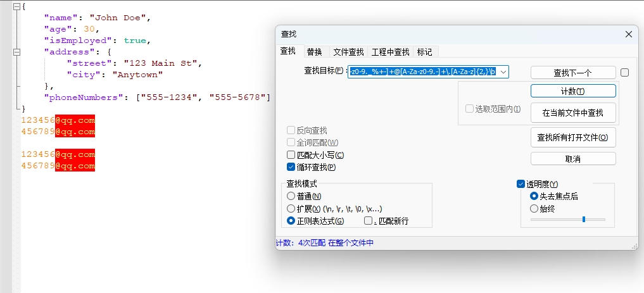644x293 pixels.
Task: Enable the 匹配大小写 checkbox
Action: coord(291,155)
